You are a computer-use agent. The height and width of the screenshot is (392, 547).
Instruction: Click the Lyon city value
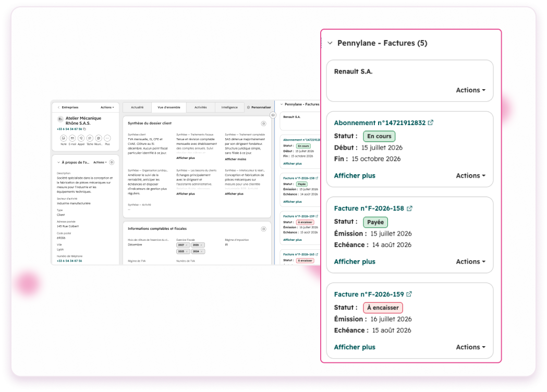coord(60,250)
